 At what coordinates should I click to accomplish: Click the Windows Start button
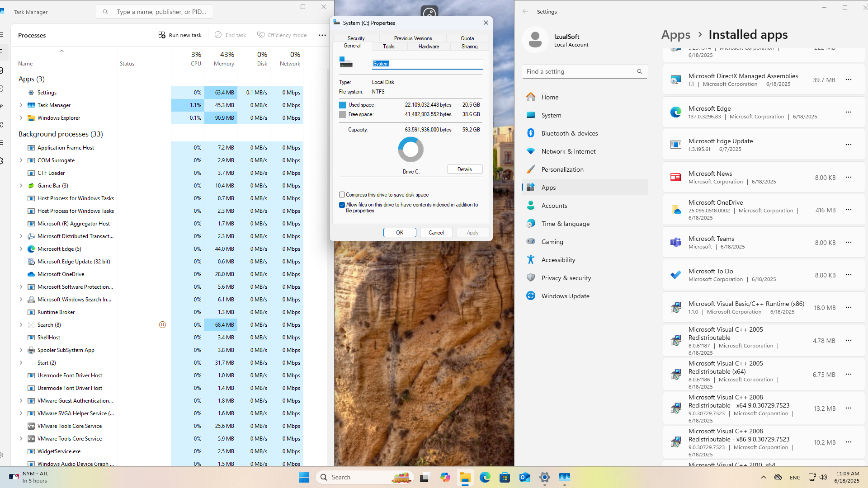click(x=304, y=477)
